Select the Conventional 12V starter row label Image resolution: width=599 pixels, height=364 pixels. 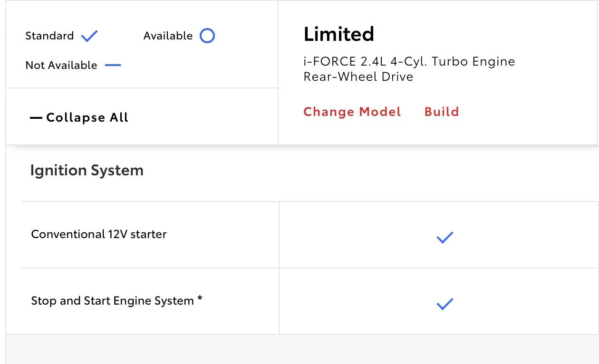(x=99, y=234)
